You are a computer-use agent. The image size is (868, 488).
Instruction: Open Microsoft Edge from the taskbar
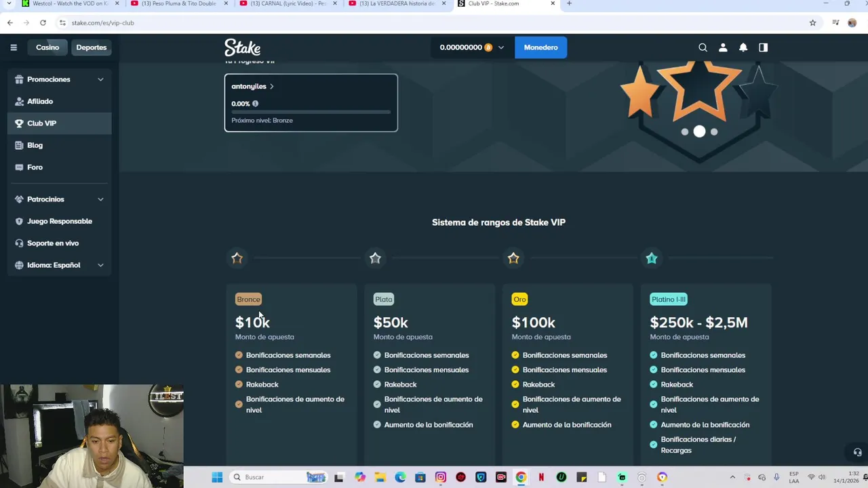(x=400, y=477)
